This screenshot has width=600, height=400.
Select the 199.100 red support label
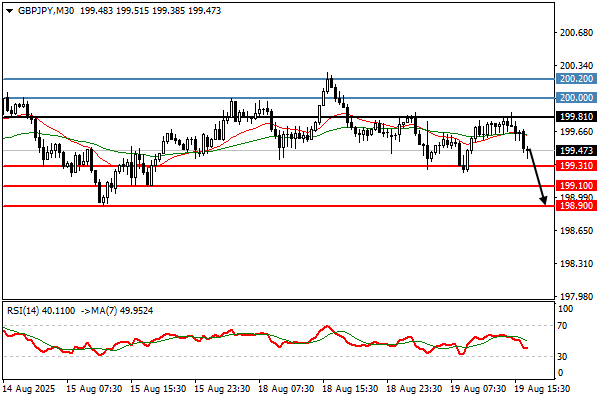pos(576,186)
